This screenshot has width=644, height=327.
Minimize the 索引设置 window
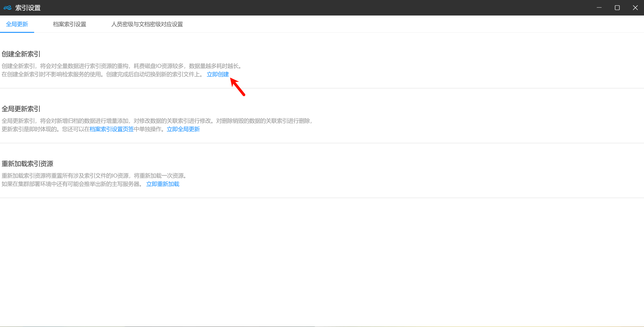[x=599, y=8]
